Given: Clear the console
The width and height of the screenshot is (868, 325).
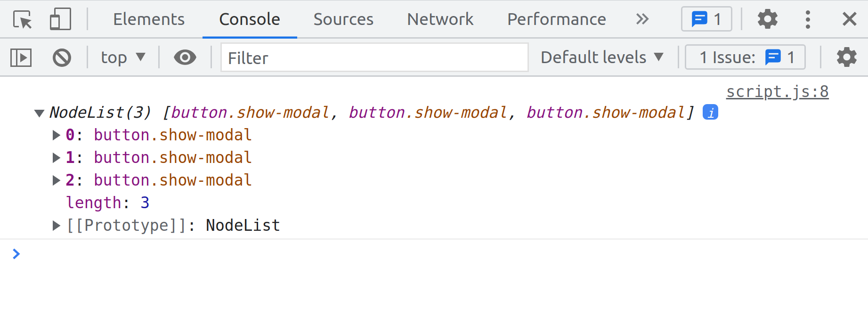Looking at the screenshot, I should pos(62,57).
